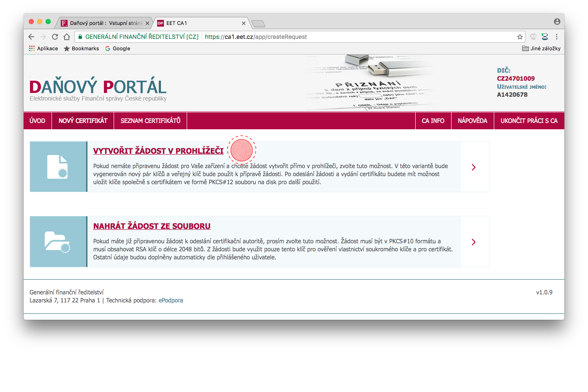This screenshot has height=392, width=588.
Task: Reload the page with refresh icon
Action: click(55, 37)
